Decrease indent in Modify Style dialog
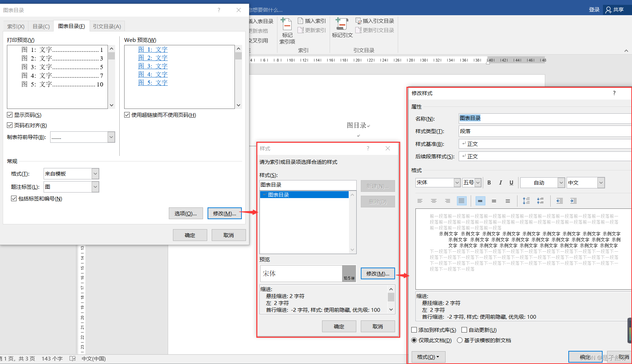 pos(559,201)
